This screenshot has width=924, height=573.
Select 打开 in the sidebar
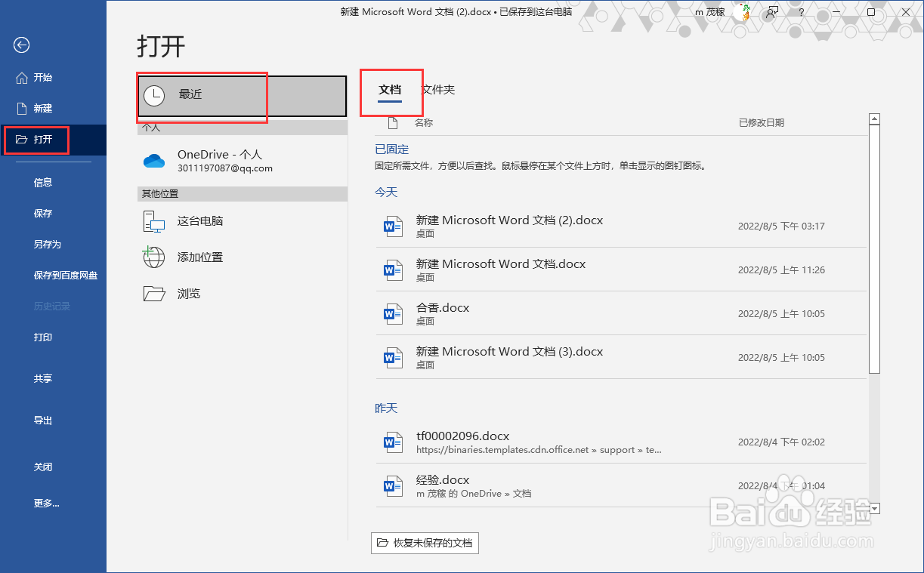pyautogui.click(x=53, y=140)
